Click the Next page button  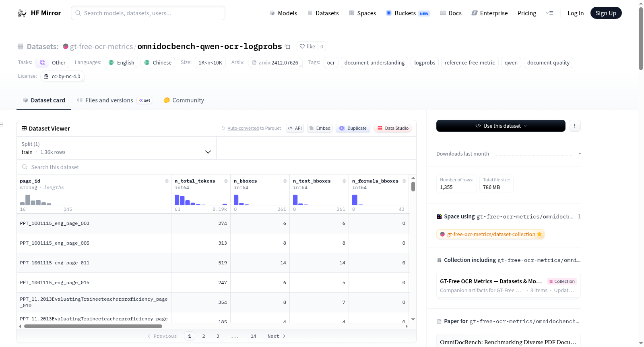[x=277, y=336]
